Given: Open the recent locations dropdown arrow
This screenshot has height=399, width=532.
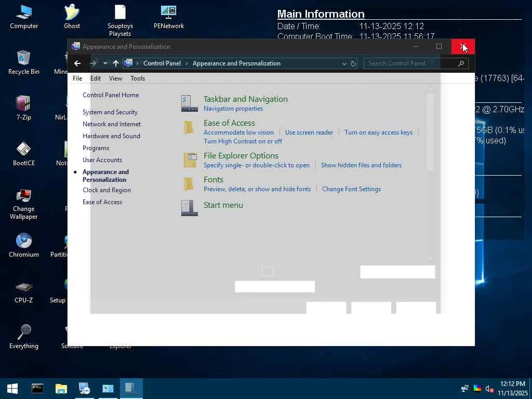Looking at the screenshot, I should click(x=105, y=63).
